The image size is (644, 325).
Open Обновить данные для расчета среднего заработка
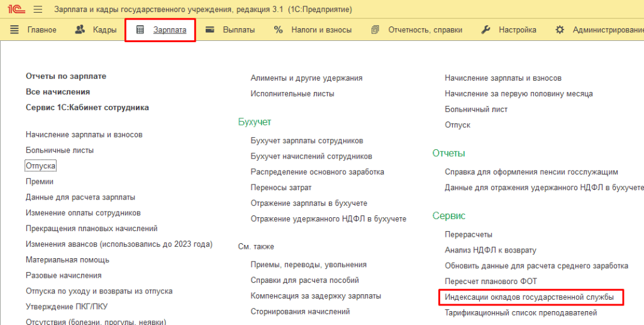click(x=536, y=265)
